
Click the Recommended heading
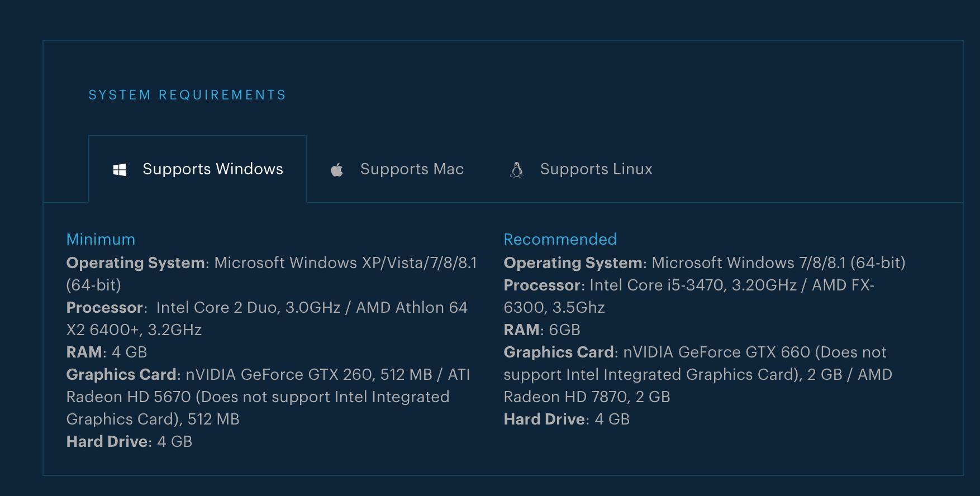[x=560, y=239]
